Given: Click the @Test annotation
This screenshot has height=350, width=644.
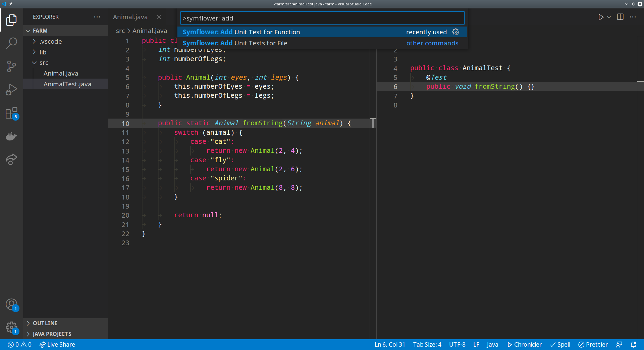Looking at the screenshot, I should pyautogui.click(x=436, y=77).
